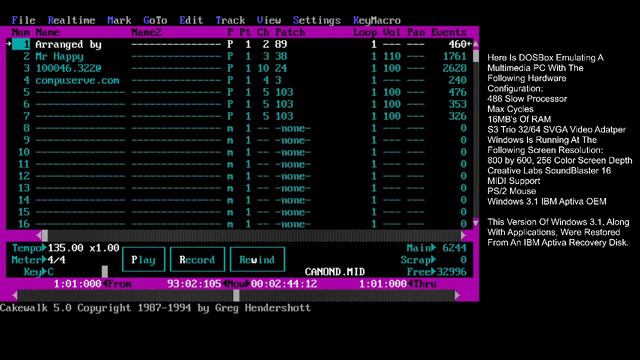Click channel 10 on track 3
640x360 pixels.
click(263, 68)
